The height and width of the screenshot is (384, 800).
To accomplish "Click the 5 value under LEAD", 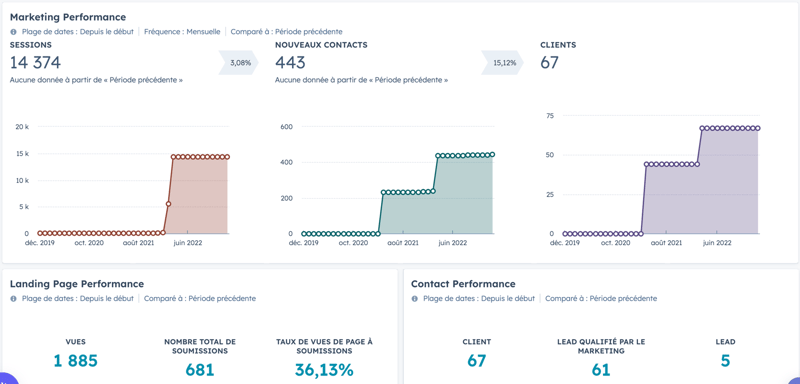I will (x=726, y=361).
